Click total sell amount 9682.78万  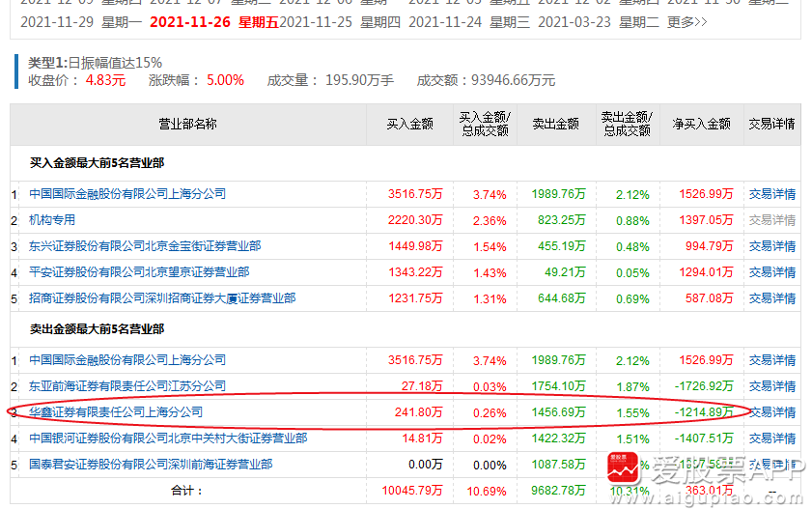(x=558, y=491)
